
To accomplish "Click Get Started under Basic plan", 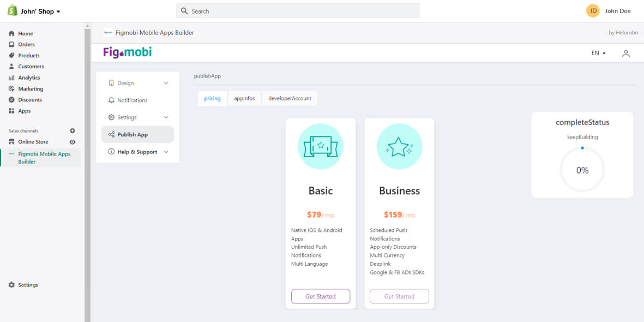I will (x=321, y=296).
